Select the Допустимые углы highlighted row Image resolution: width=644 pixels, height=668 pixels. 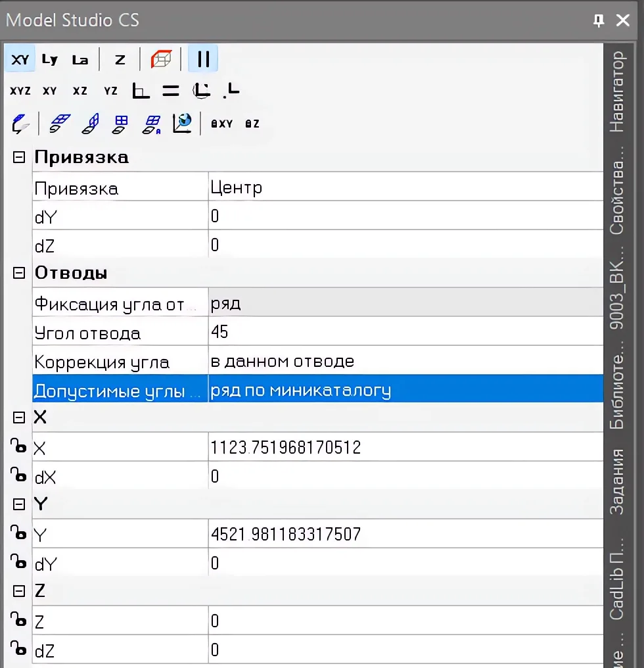[315, 391]
